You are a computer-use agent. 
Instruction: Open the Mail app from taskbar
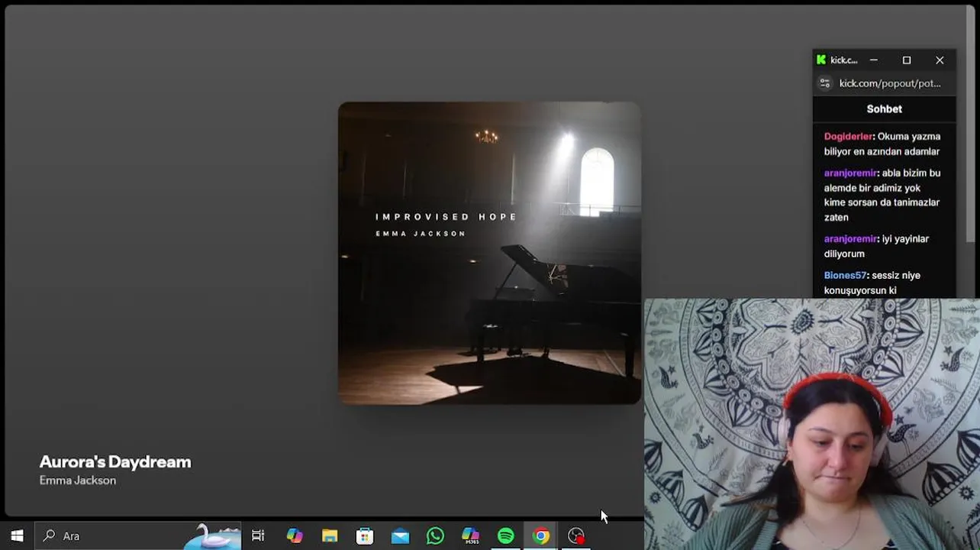pos(400,536)
